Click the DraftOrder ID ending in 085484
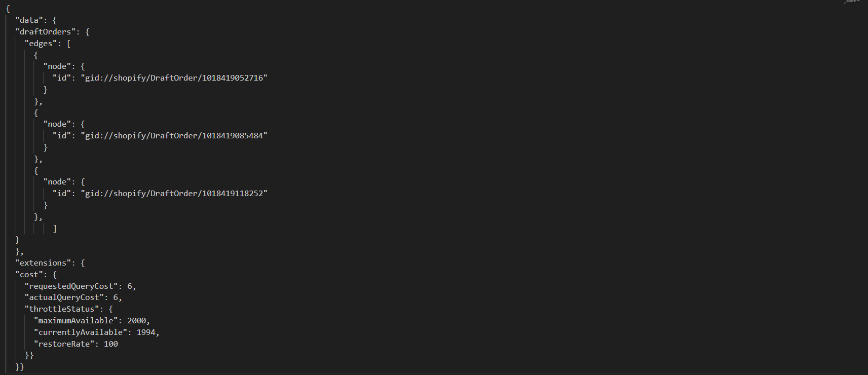Screen dimensions: 868x375 (174, 136)
